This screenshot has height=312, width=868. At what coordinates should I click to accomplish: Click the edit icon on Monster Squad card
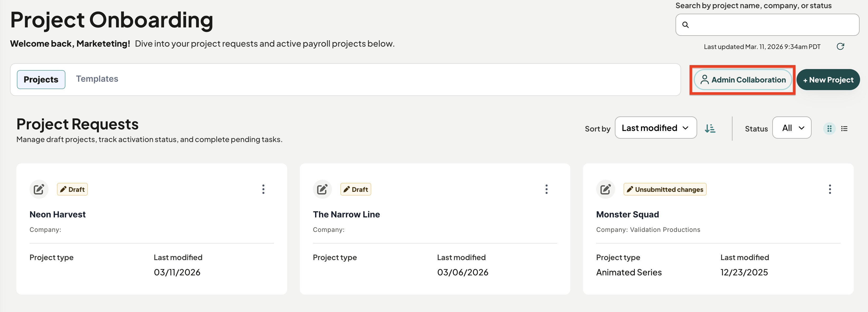[x=605, y=189]
